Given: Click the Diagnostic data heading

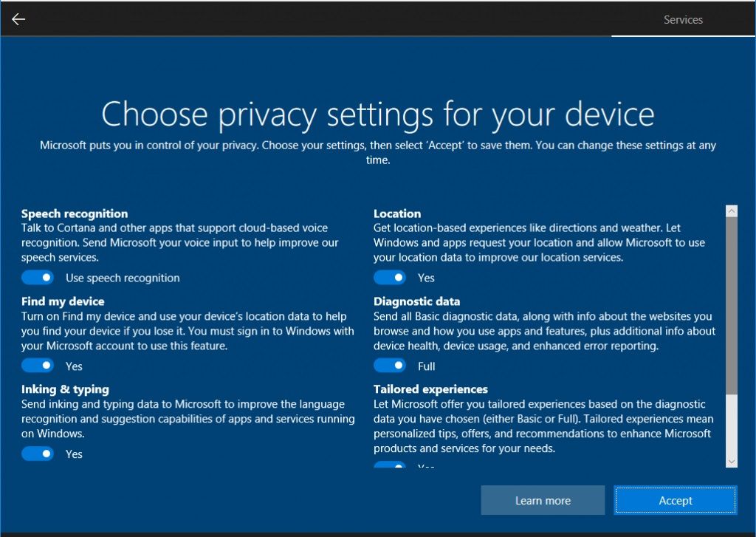Looking at the screenshot, I should click(416, 301).
